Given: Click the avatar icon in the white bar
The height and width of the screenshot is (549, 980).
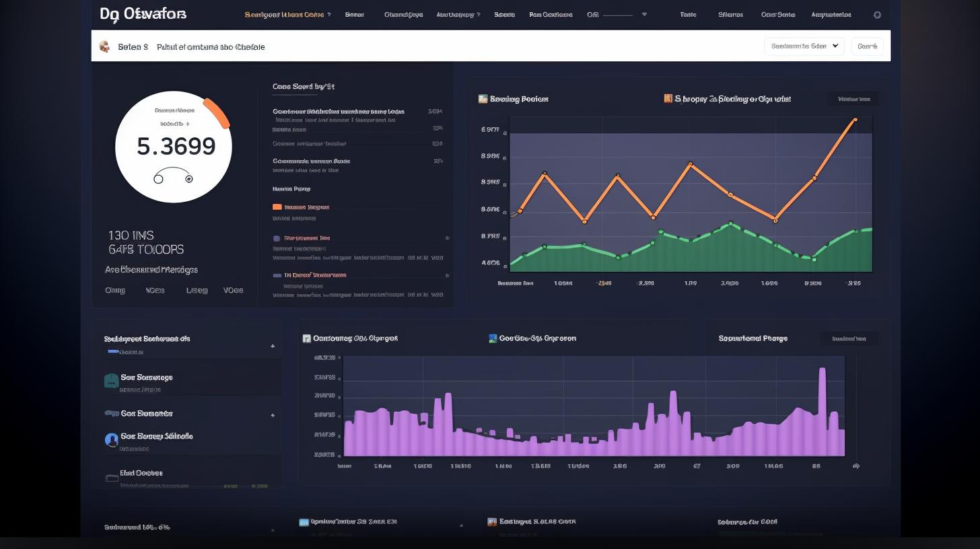Looking at the screenshot, I should (x=104, y=46).
